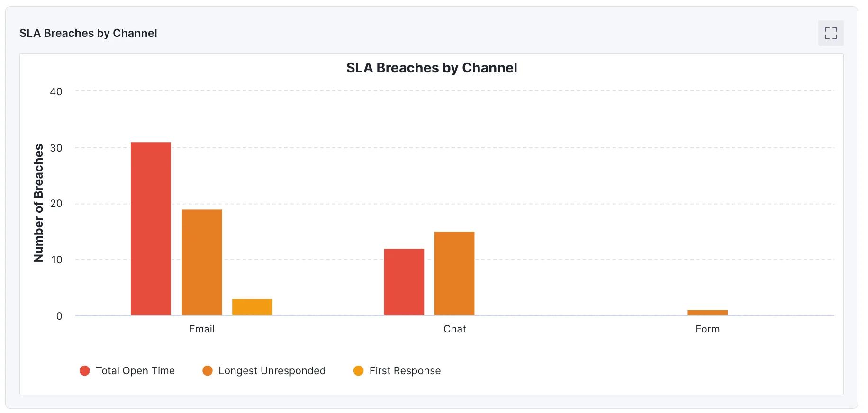Toggle First Response legend series
The image size is (868, 413).
pos(397,371)
